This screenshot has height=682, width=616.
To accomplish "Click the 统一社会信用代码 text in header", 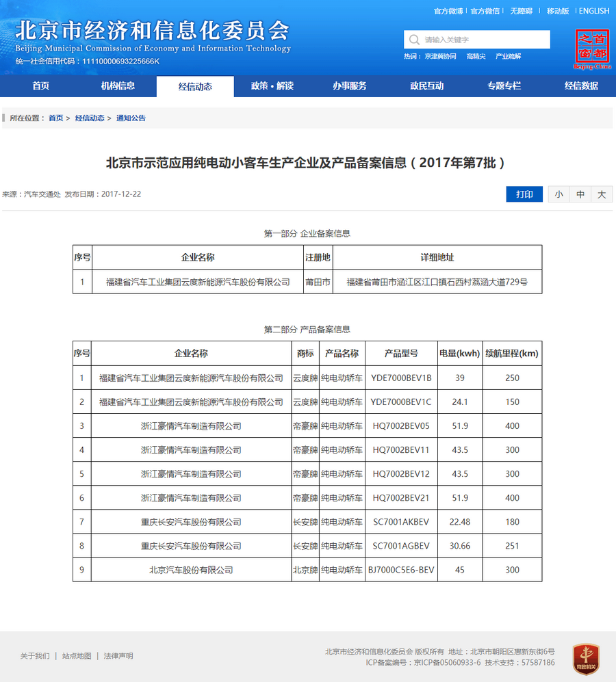I will tap(88, 62).
